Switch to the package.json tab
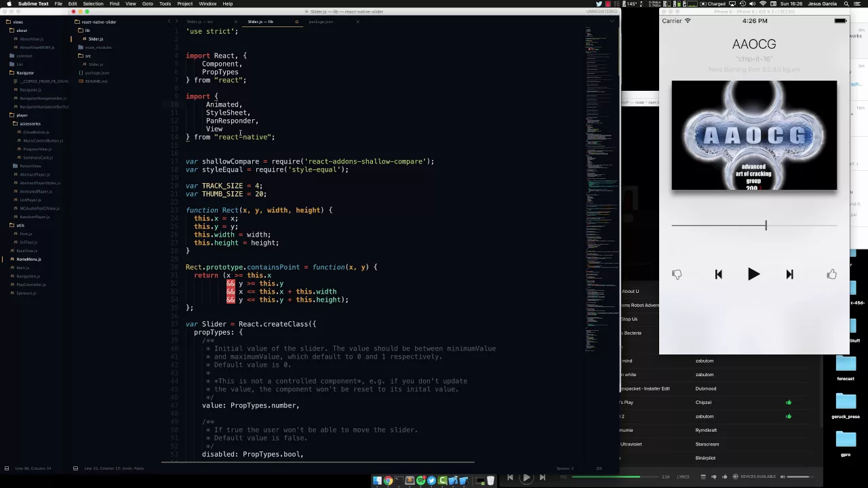Screen dimensions: 868x488 [x=321, y=22]
